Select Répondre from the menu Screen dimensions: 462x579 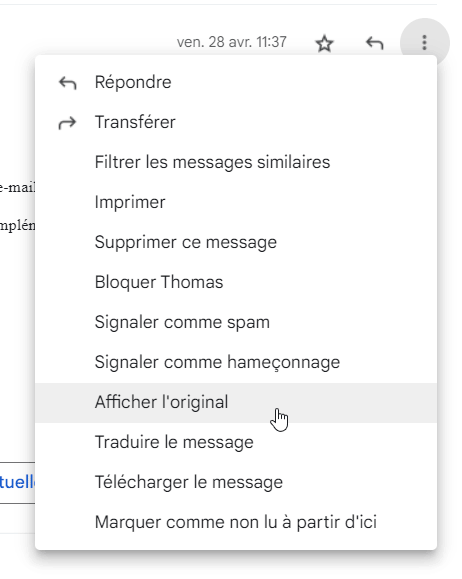click(x=236, y=82)
